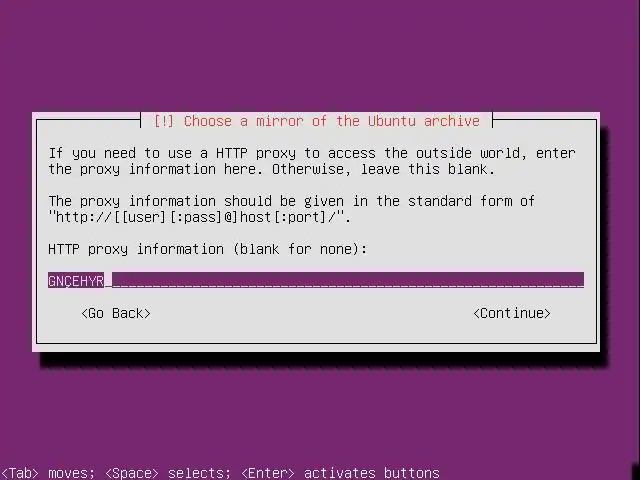Viewport: 640px width, 480px height.
Task: Select the <Go Back> button
Action: 116,313
